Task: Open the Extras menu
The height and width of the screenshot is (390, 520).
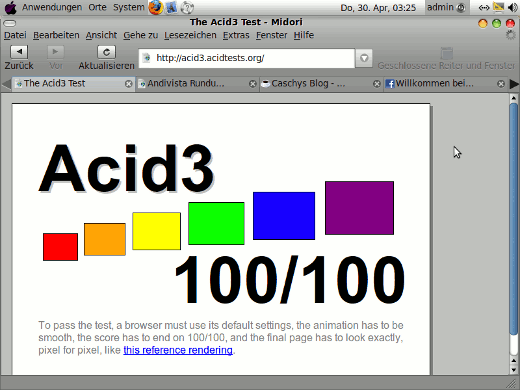Action: click(236, 35)
